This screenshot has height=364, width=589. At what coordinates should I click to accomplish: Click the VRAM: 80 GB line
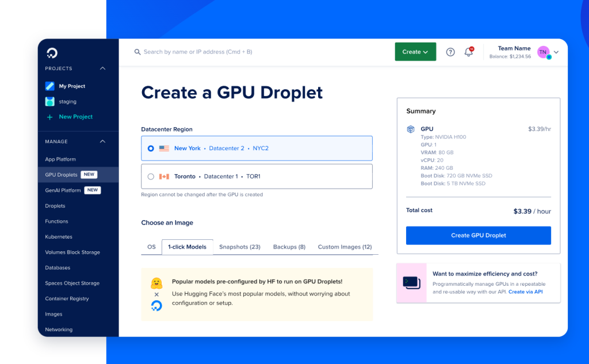(437, 152)
